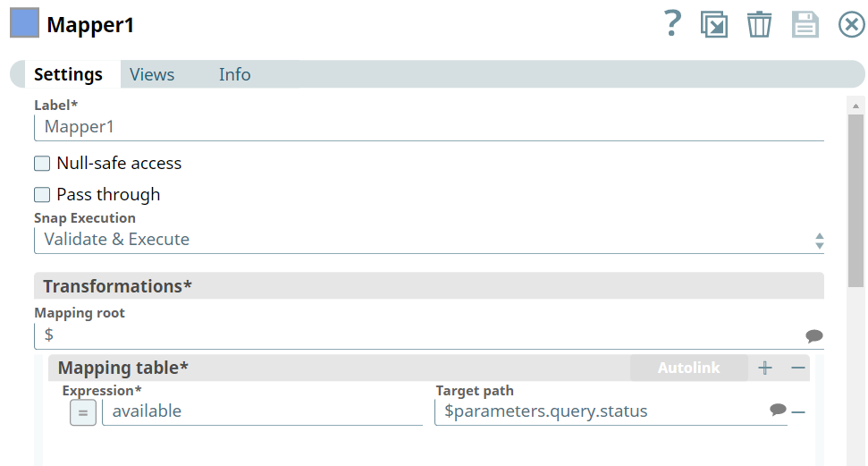Delete the status mapping row
The height and width of the screenshot is (466, 868).
(798, 411)
